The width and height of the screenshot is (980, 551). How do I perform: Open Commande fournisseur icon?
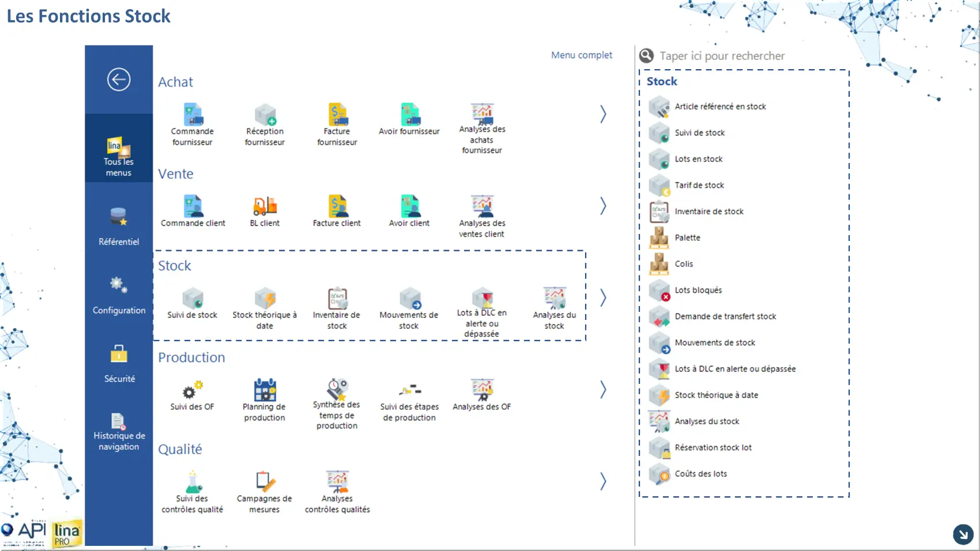tap(193, 115)
